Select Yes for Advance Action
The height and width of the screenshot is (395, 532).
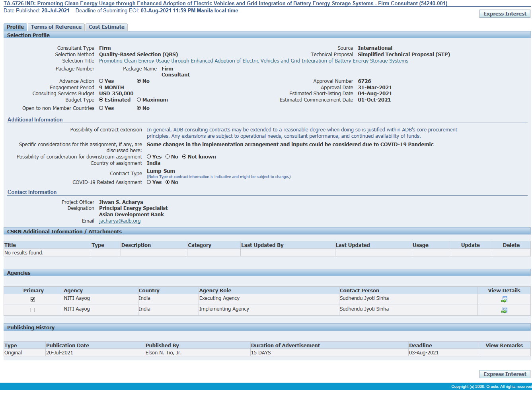tap(101, 81)
